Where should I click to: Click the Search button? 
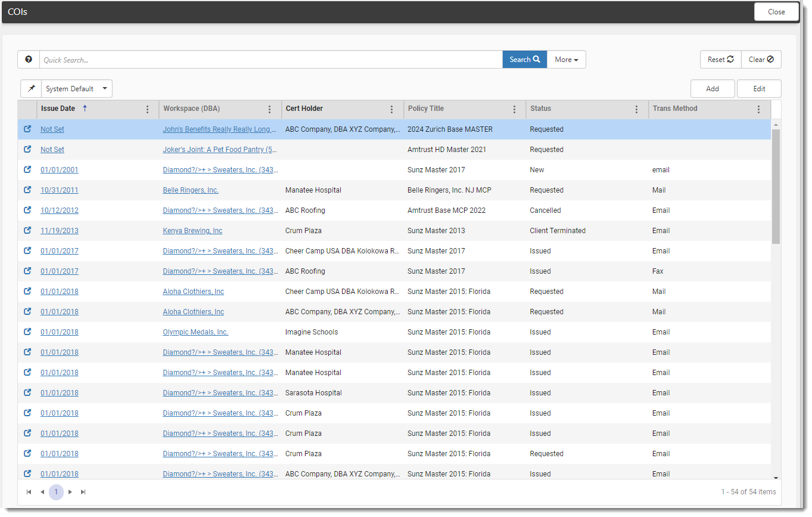click(x=525, y=60)
